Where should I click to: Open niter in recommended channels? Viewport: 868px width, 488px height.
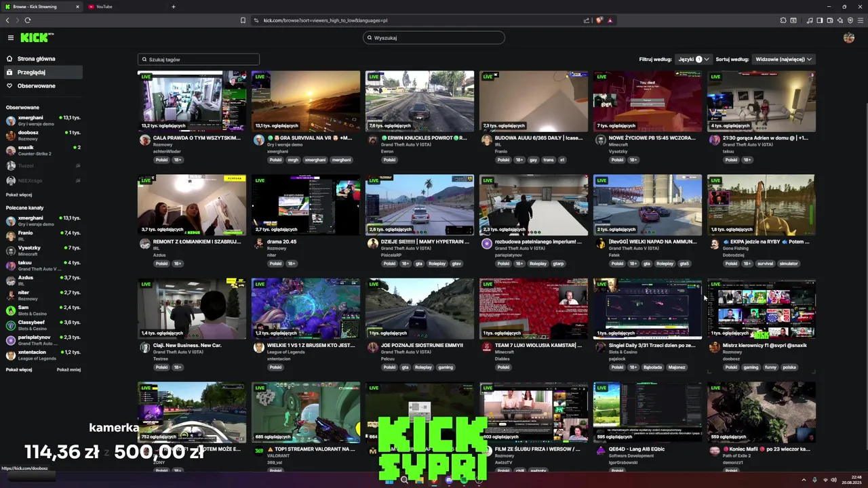(43, 296)
